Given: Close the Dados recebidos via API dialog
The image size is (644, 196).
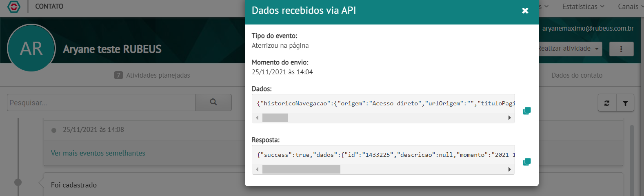Looking at the screenshot, I should 525,11.
